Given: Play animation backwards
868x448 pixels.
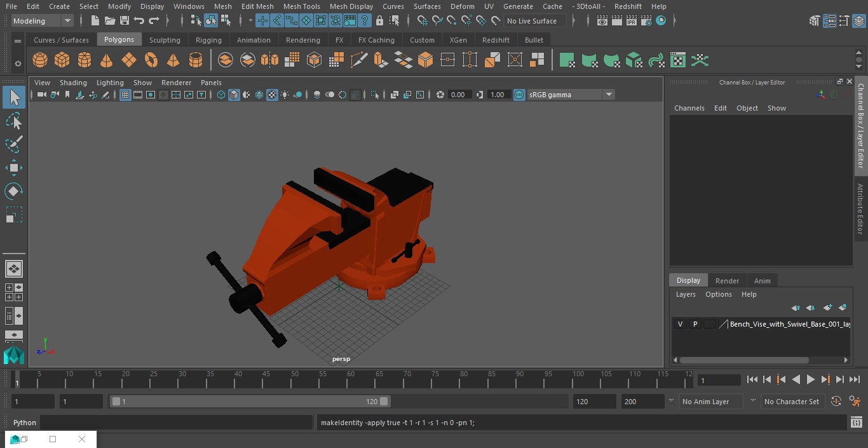Looking at the screenshot, I should tap(796, 379).
